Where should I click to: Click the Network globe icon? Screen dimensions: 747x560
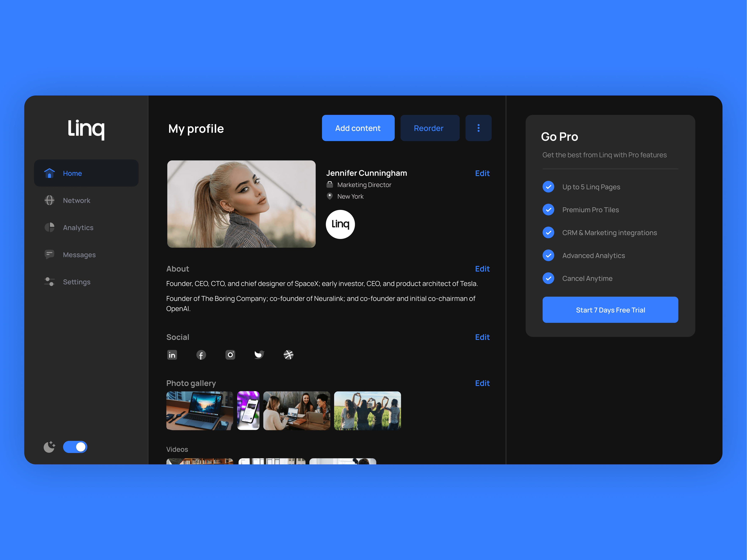(x=49, y=200)
